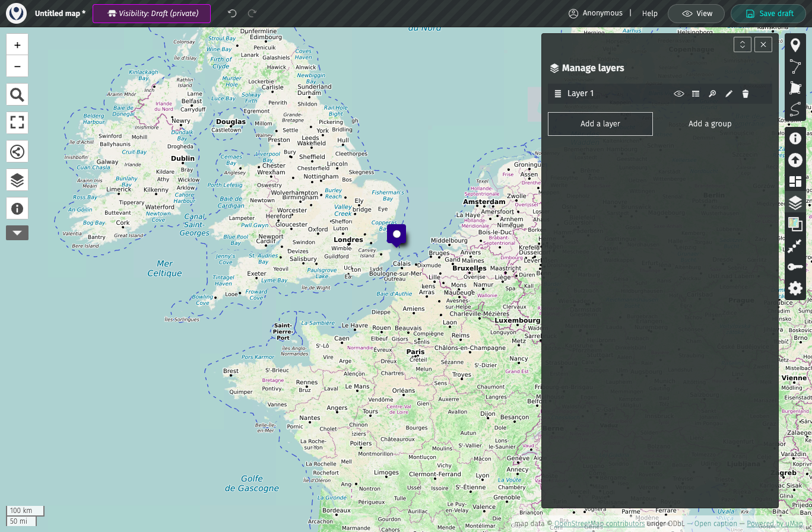Open permissions key icon

click(795, 267)
